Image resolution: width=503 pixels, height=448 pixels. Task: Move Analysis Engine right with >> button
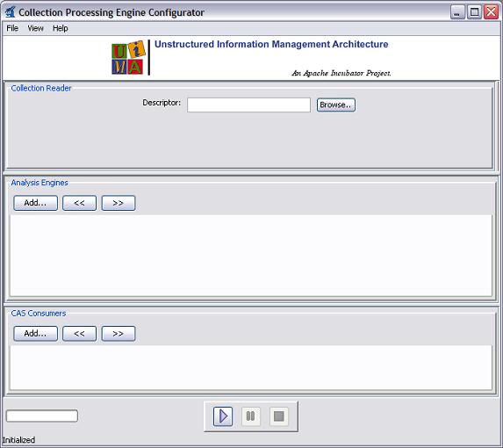click(x=119, y=203)
